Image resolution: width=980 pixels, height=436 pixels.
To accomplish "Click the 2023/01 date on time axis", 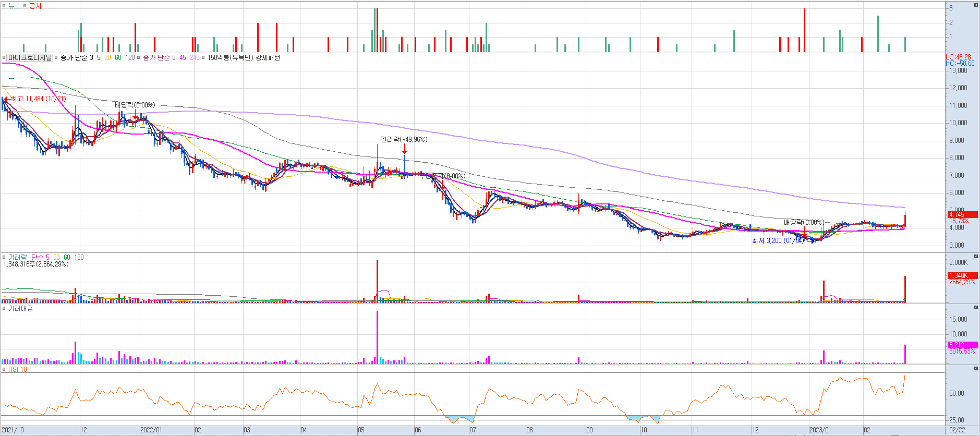I will click(x=820, y=430).
